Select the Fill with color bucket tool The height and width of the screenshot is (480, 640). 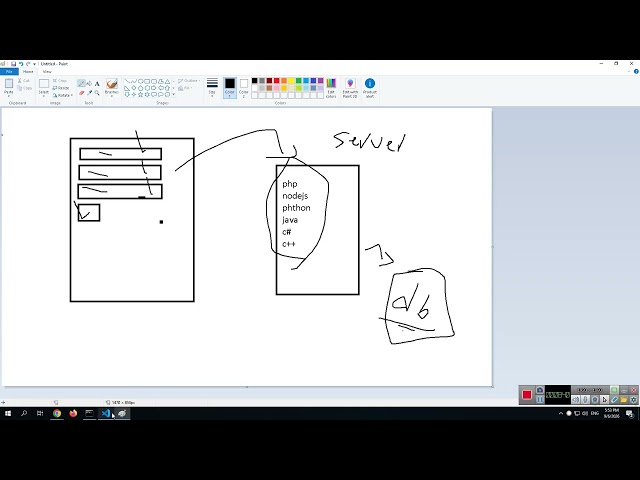pos(89,83)
